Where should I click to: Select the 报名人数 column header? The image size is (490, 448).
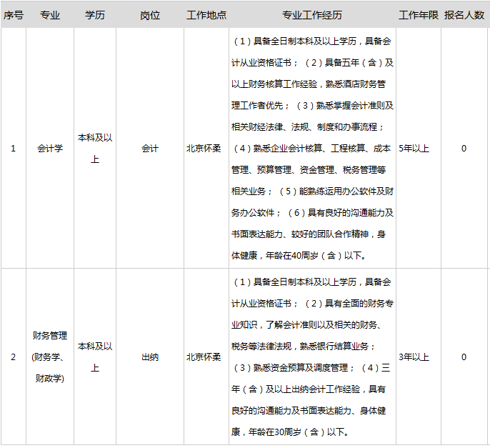pos(464,15)
